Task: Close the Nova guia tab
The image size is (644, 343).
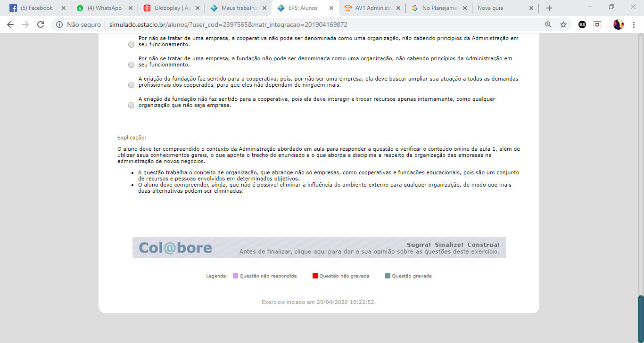Action: (531, 8)
